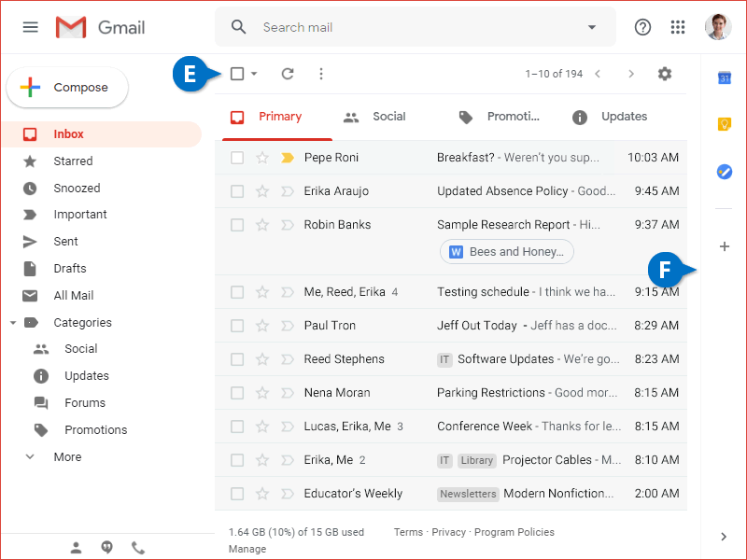
Task: Select the Pepe Roni email checkbox
Action: [237, 158]
